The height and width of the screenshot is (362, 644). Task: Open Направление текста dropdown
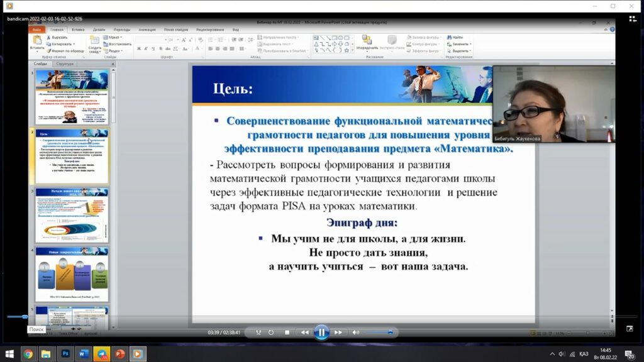[x=278, y=37]
